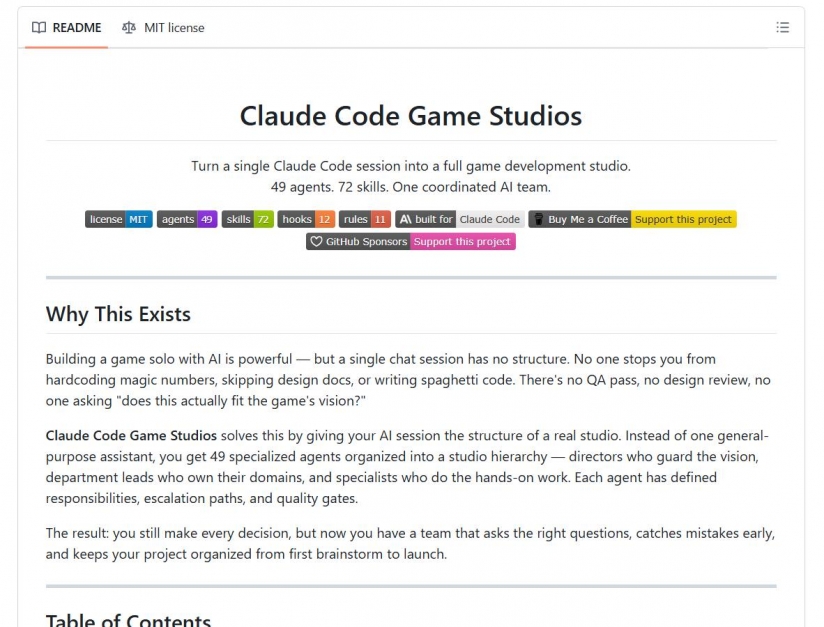This screenshot has width=824, height=627.
Task: Click the Why This Exists heading
Action: (x=118, y=314)
